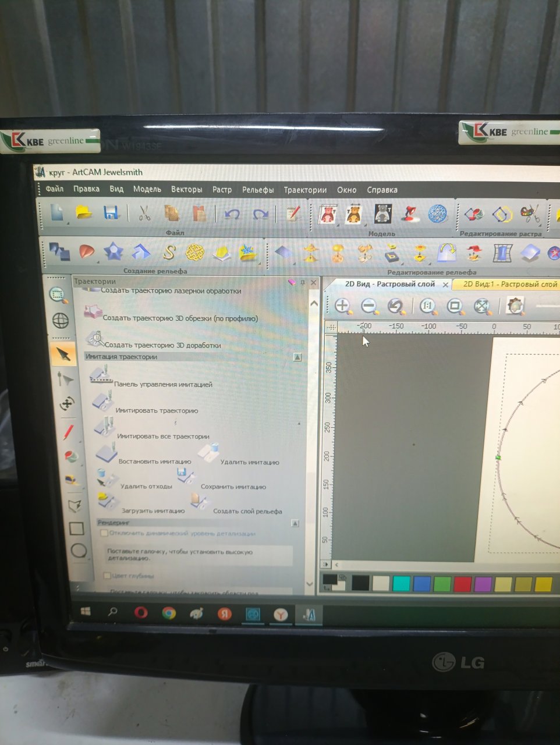Collapse the 'Рендеринг' section arrow
This screenshot has height=745, width=560.
(x=295, y=523)
